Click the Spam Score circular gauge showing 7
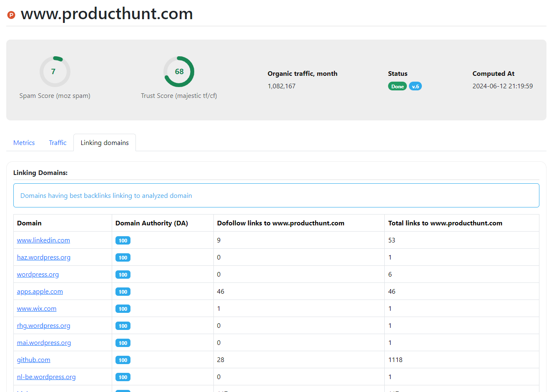554x392 pixels. tap(55, 72)
